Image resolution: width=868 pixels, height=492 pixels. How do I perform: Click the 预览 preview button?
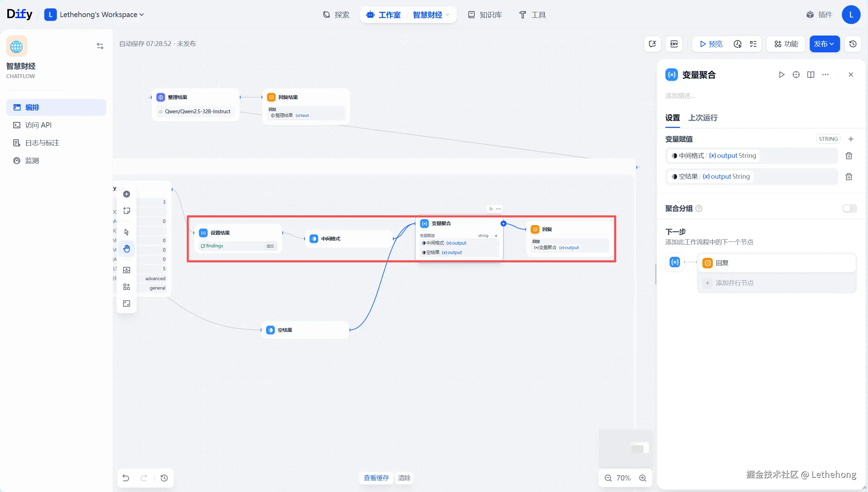tap(711, 44)
